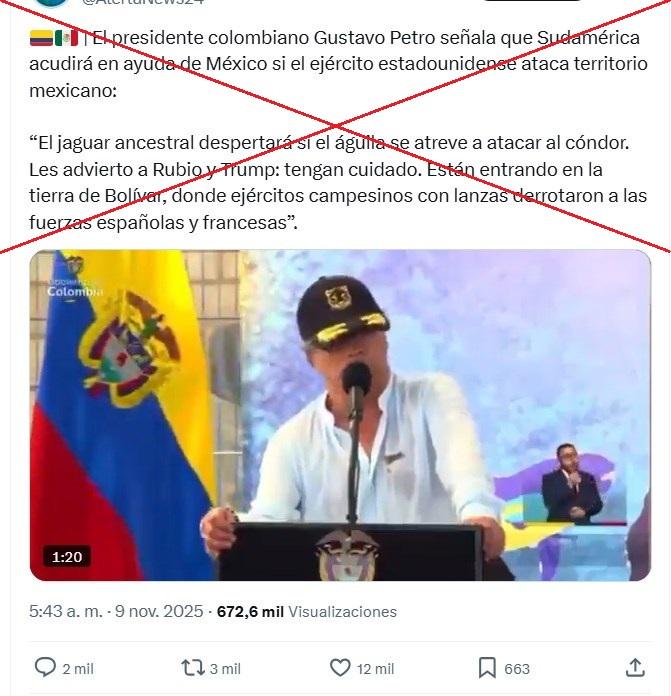Viewport: 671px width, 696px height.
Task: Click the 663 bookmarks count
Action: pyautogui.click(x=517, y=669)
